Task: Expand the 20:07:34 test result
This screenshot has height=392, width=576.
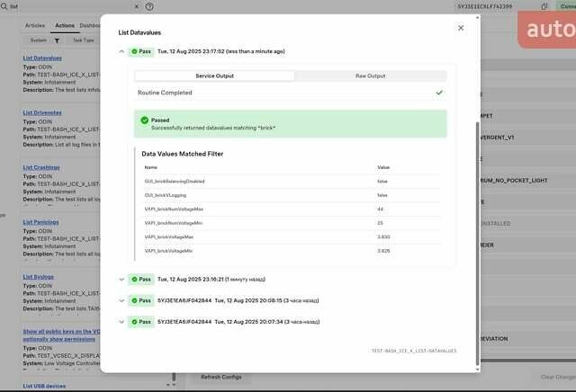Action: (121, 321)
